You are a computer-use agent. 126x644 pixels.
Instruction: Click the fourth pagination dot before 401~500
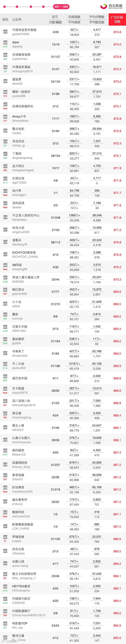coord(43,7)
